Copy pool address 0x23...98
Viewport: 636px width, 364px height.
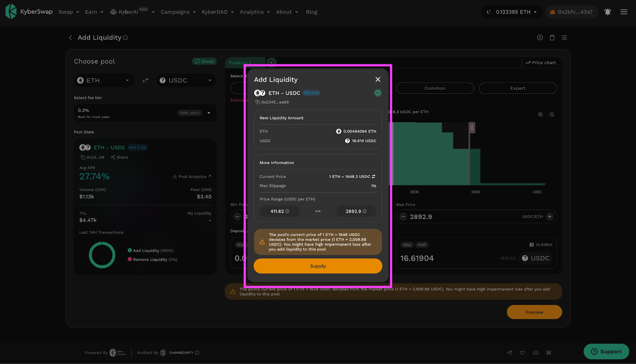click(83, 157)
